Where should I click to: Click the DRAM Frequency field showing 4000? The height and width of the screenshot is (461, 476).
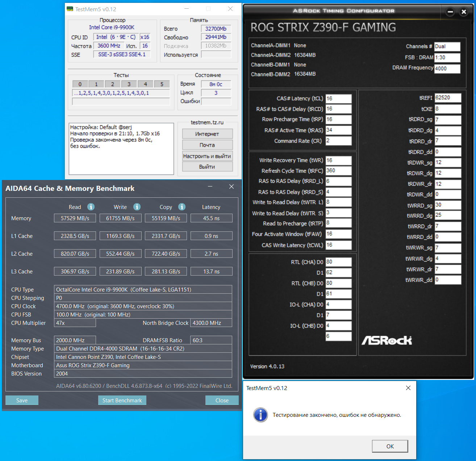pyautogui.click(x=447, y=68)
